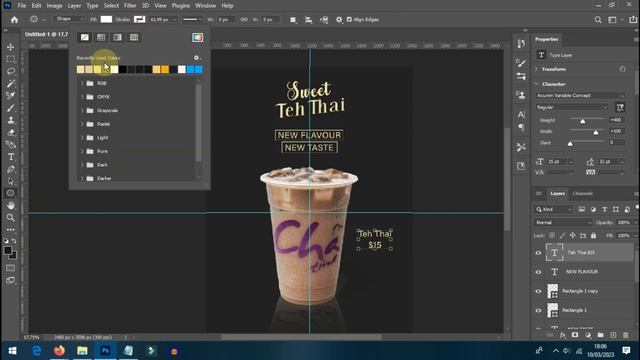Viewport: 640px width, 360px height.
Task: Select the Ellipse shape tool
Action: coord(11,193)
